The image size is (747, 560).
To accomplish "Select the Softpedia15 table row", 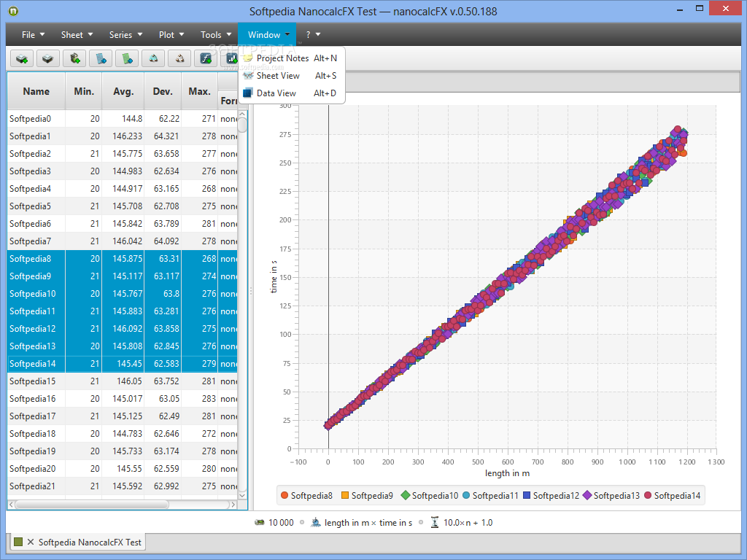I will 123,381.
